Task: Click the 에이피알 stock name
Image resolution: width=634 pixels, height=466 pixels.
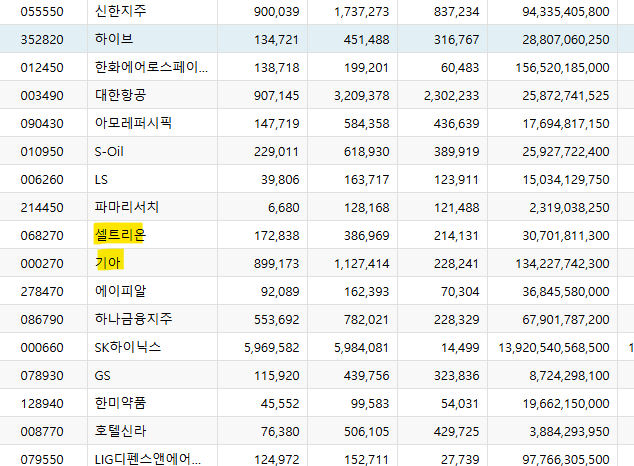Action: [x=120, y=291]
